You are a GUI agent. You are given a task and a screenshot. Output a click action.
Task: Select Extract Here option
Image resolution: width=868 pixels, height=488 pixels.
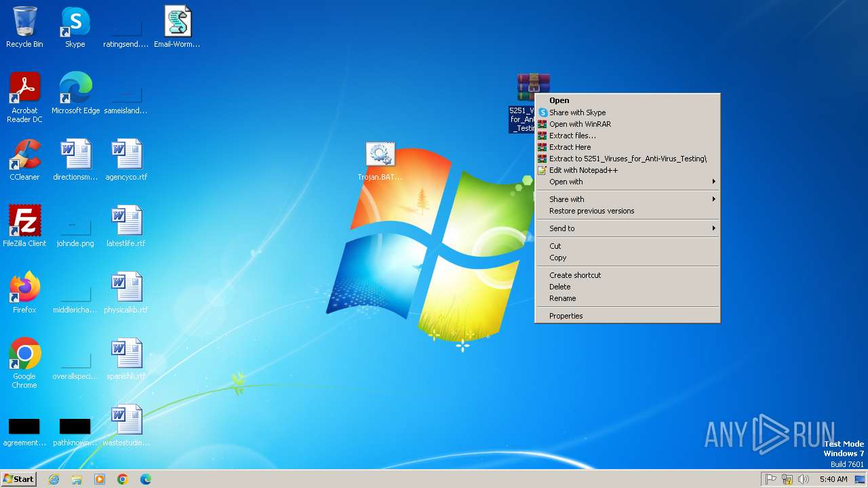click(x=627, y=147)
